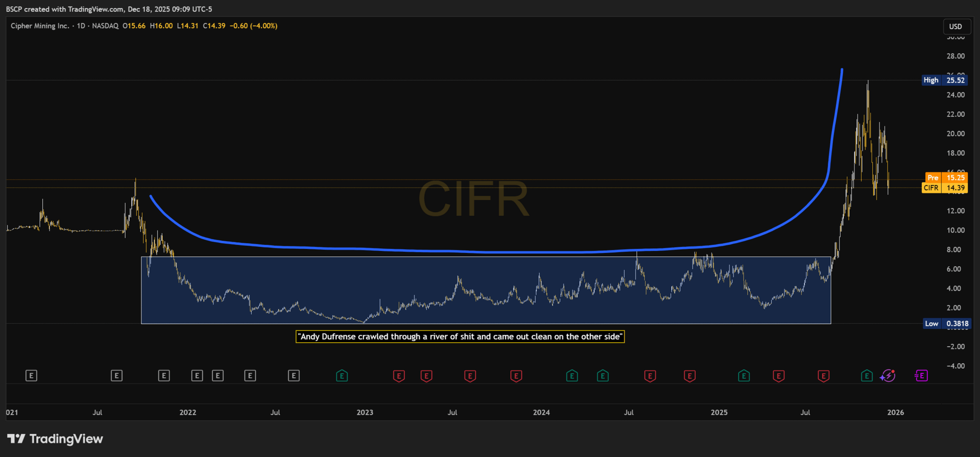
Task: Click the green E marker just after 2025
Action: 744,376
